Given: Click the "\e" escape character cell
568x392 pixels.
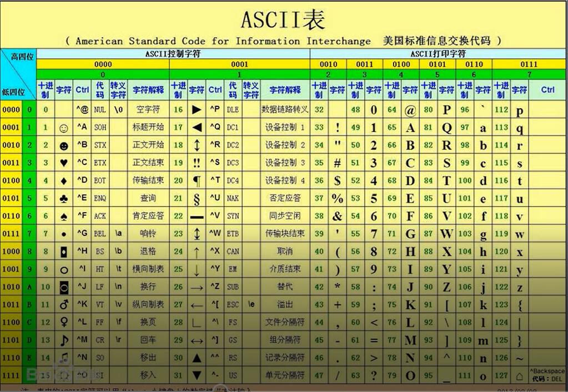Looking at the screenshot, I should tap(251, 304).
